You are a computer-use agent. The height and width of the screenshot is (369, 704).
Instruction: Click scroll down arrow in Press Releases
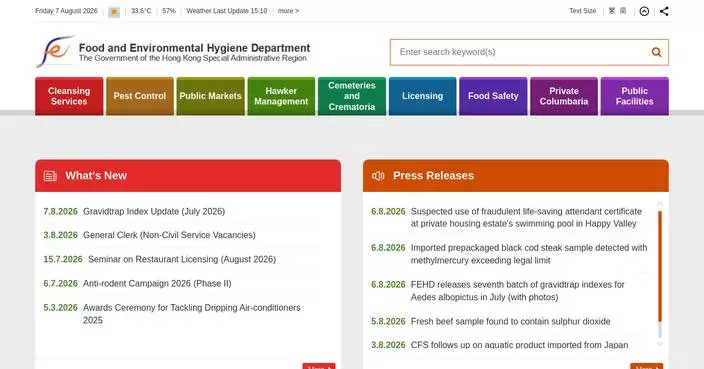coord(660,344)
